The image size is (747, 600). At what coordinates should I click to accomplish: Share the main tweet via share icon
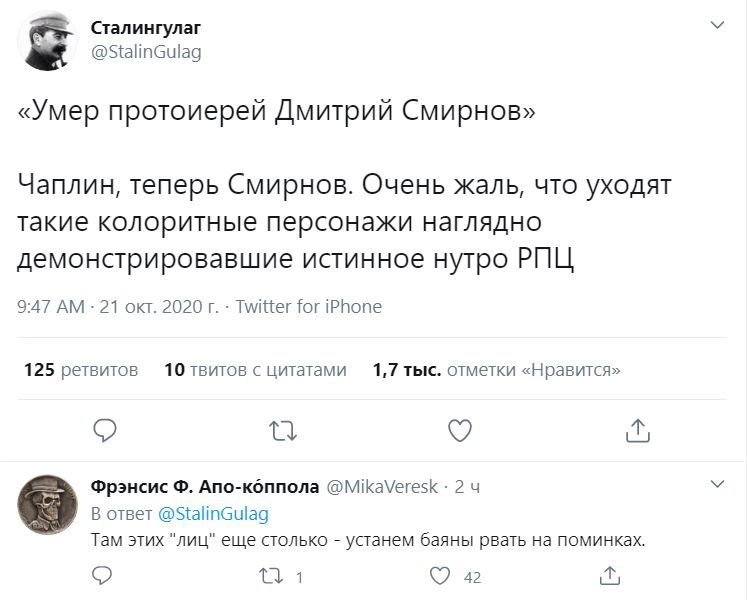click(637, 430)
